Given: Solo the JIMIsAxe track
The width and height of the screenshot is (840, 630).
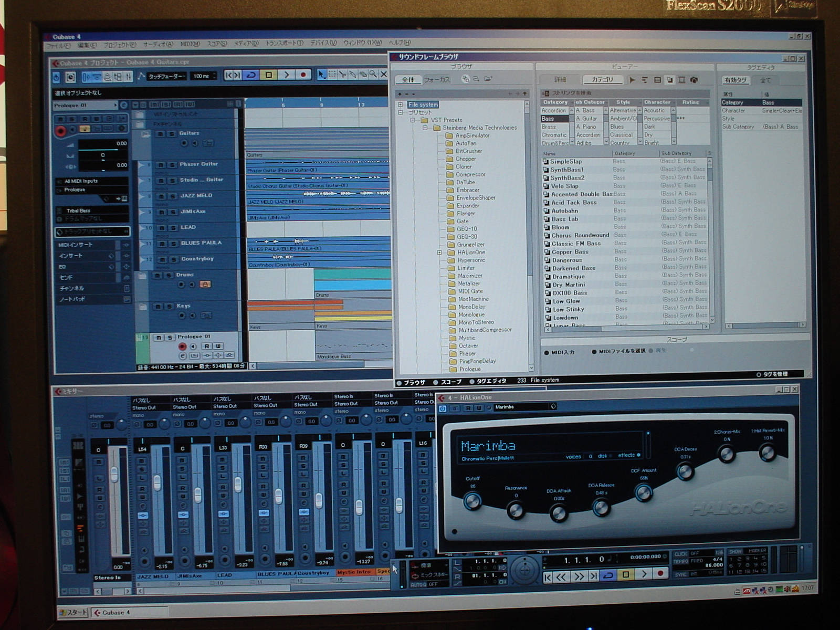Looking at the screenshot, I should pyautogui.click(x=172, y=212).
